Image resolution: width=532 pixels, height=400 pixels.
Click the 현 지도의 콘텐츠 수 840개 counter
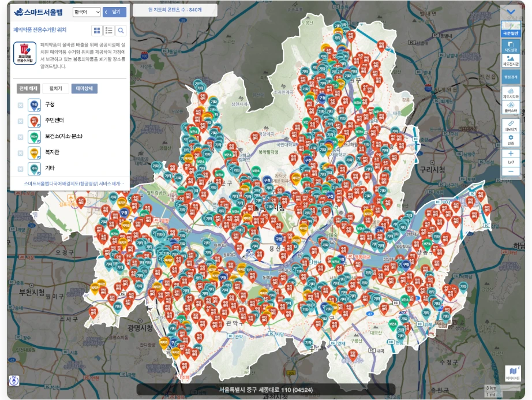pos(175,10)
